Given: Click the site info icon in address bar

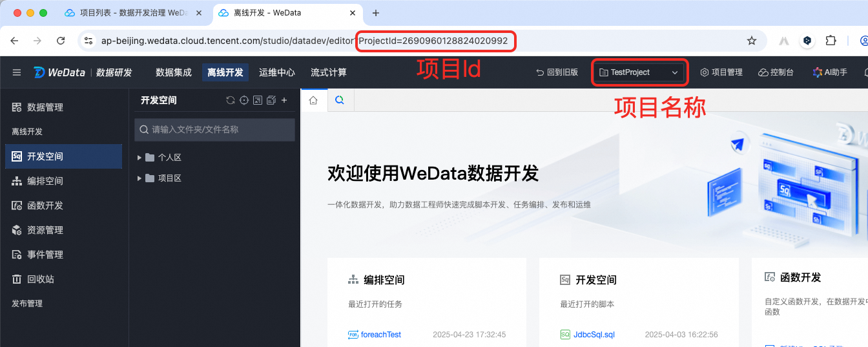Looking at the screenshot, I should pos(90,41).
